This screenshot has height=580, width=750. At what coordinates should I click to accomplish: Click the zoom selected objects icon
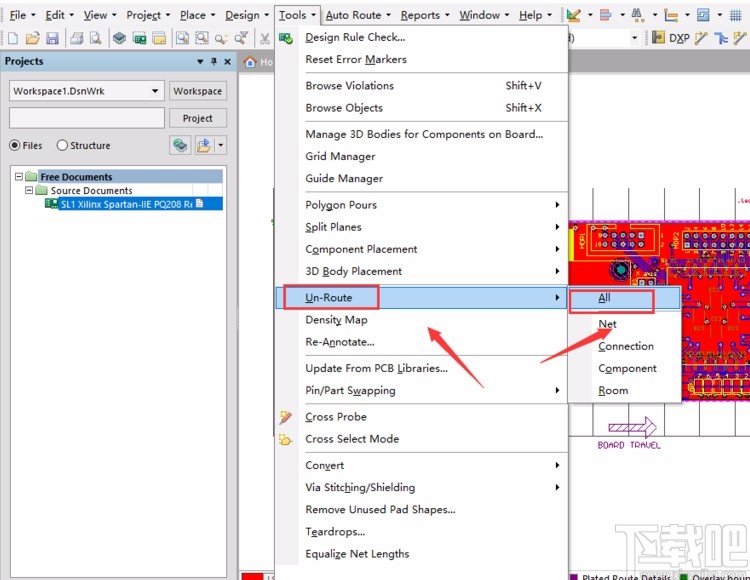[x=221, y=38]
